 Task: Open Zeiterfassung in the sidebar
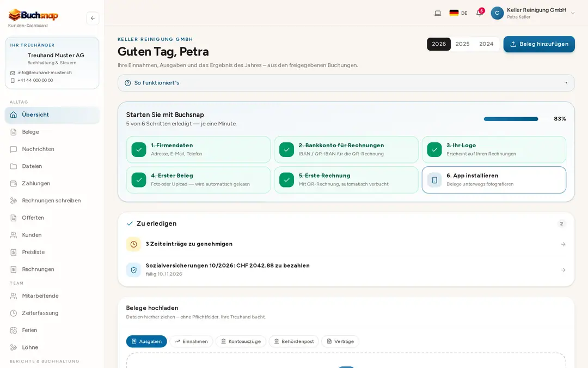[52, 313]
